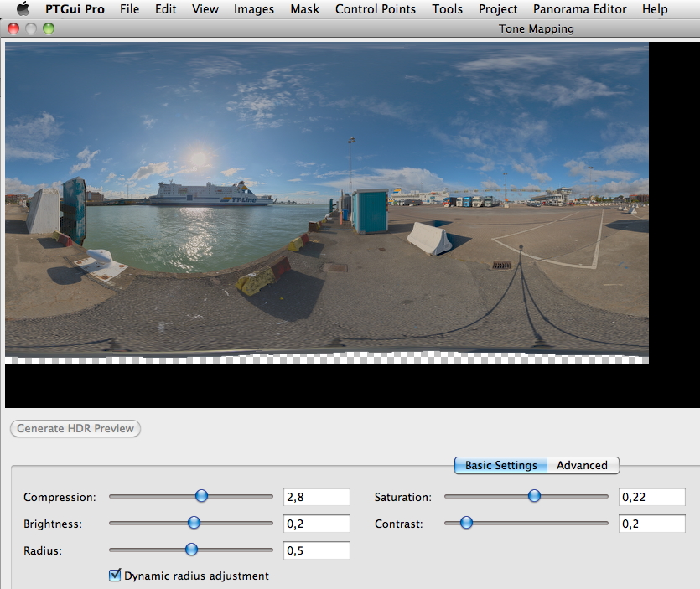Open the Mask menu
This screenshot has height=589, width=700.
(304, 9)
